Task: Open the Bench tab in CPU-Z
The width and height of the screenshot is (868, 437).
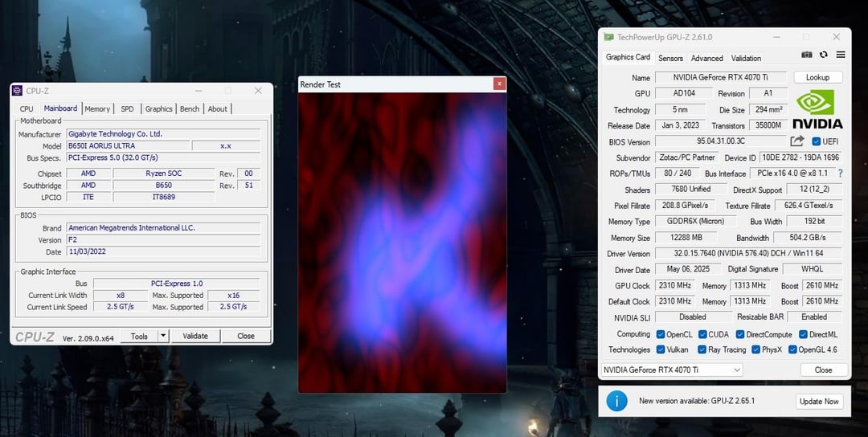Action: click(190, 109)
